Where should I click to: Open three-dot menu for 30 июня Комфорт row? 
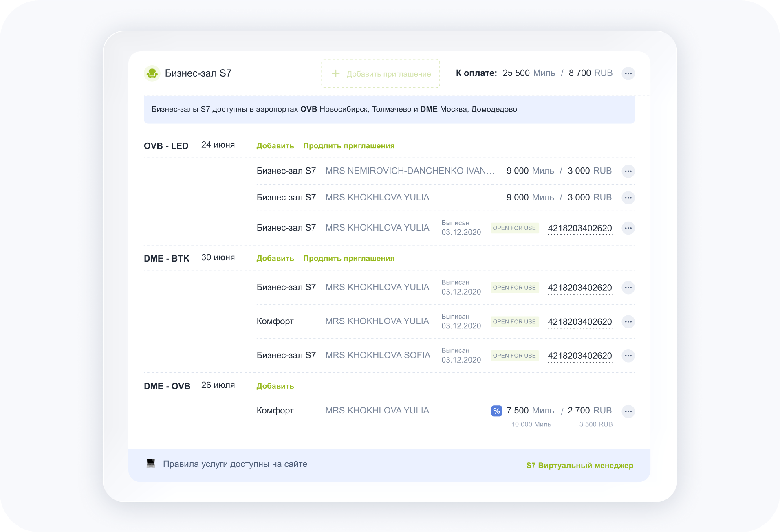[628, 322]
